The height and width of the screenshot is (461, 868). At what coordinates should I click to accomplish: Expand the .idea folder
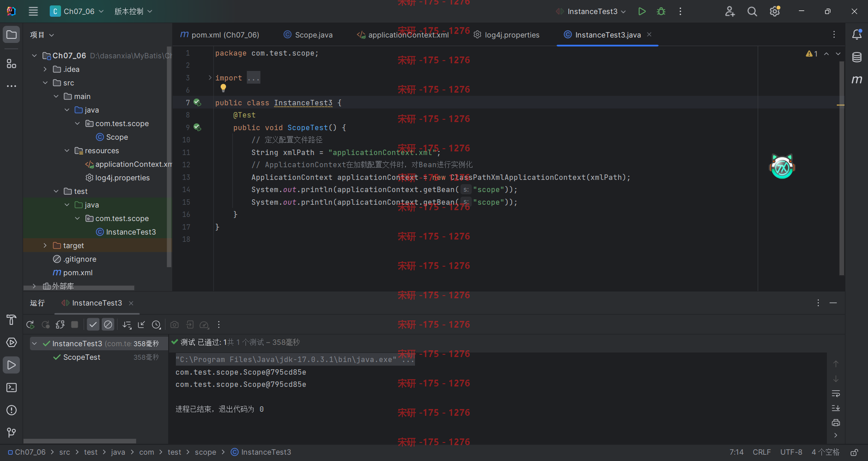point(45,69)
